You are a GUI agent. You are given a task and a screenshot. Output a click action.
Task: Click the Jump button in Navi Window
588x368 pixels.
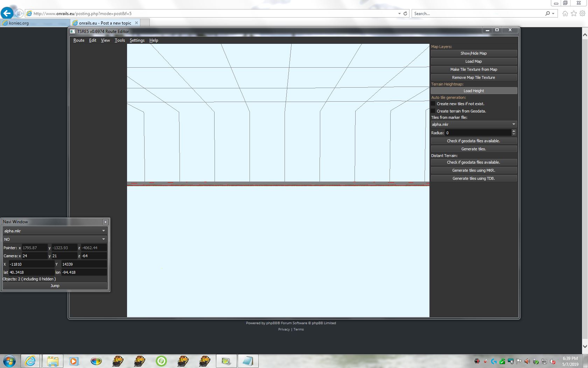pyautogui.click(x=55, y=286)
